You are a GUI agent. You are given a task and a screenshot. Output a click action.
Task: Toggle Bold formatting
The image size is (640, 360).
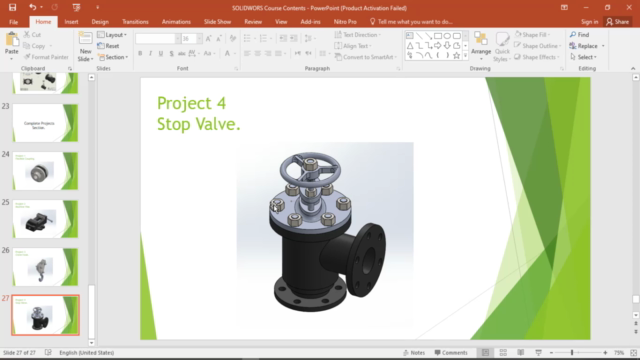(x=140, y=53)
